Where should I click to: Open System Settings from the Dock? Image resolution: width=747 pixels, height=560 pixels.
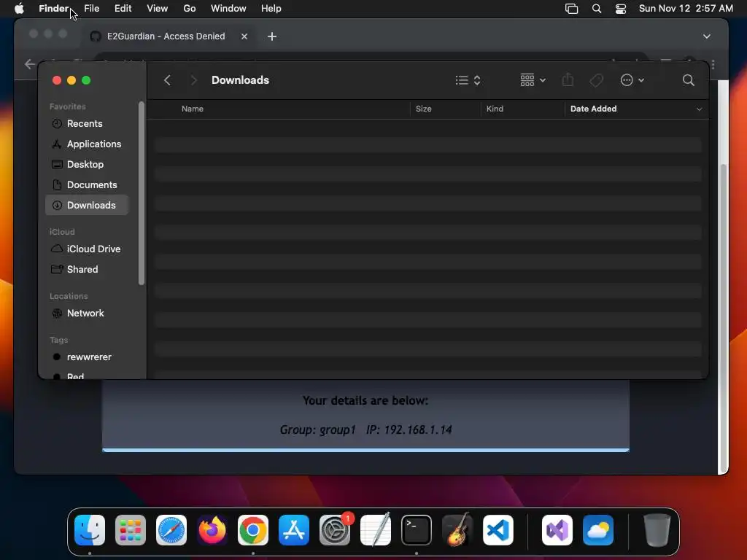pos(335,530)
